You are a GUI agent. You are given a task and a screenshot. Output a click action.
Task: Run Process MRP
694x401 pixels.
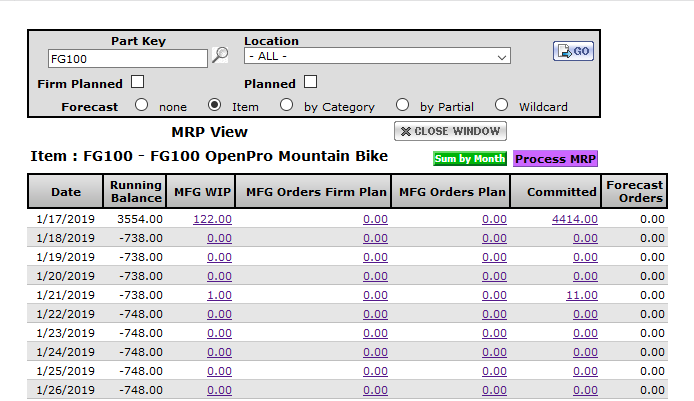pos(555,159)
